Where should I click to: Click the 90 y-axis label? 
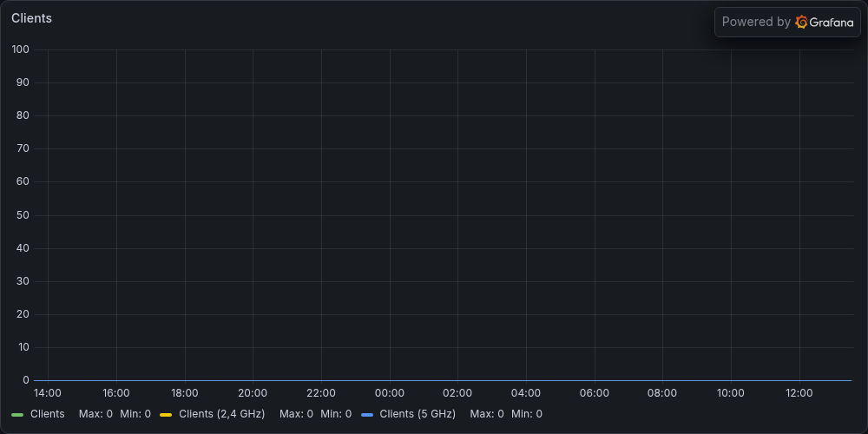point(23,83)
